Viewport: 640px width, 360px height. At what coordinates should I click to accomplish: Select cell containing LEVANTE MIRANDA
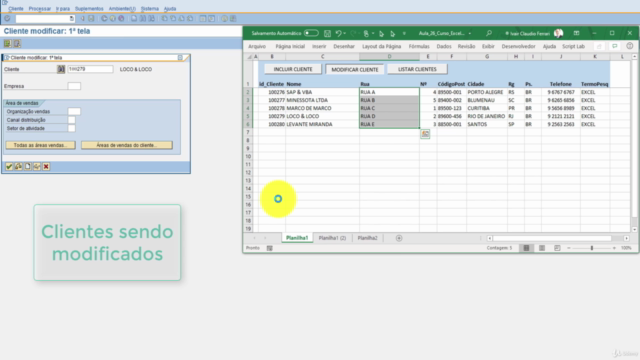click(322, 124)
